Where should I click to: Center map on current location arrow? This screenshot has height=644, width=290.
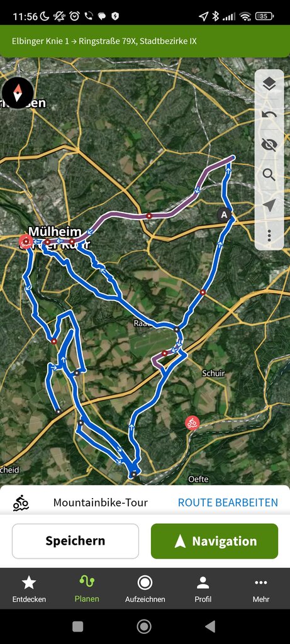(x=269, y=205)
